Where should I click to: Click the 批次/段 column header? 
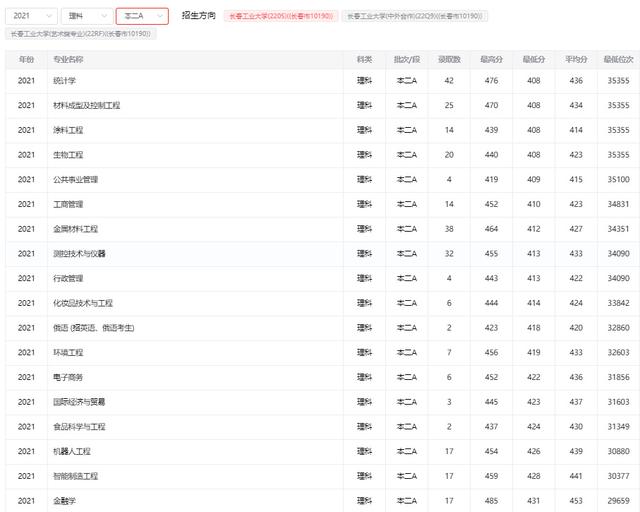tap(407, 60)
